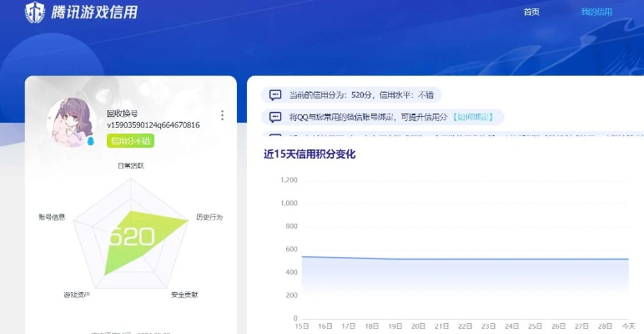Viewport: 644px width, 334px height.
Task: Click account ID v15903590124q664670816
Action: point(153,125)
